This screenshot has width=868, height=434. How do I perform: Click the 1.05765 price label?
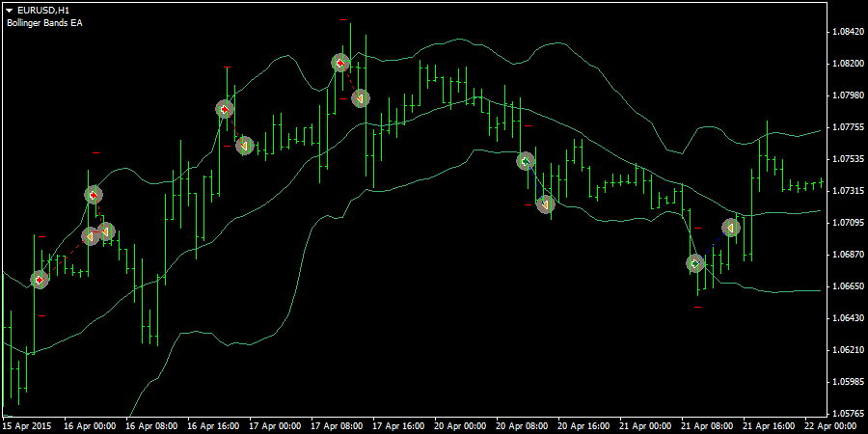click(847, 414)
